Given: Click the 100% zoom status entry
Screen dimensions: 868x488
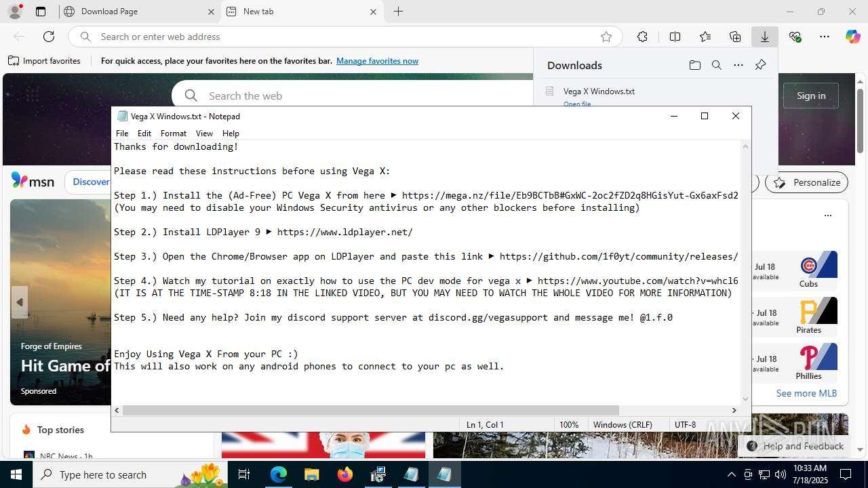Looking at the screenshot, I should pos(569,424).
